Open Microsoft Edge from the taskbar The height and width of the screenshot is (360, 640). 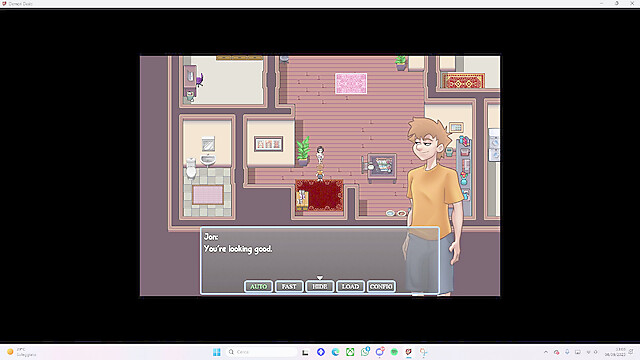336,352
